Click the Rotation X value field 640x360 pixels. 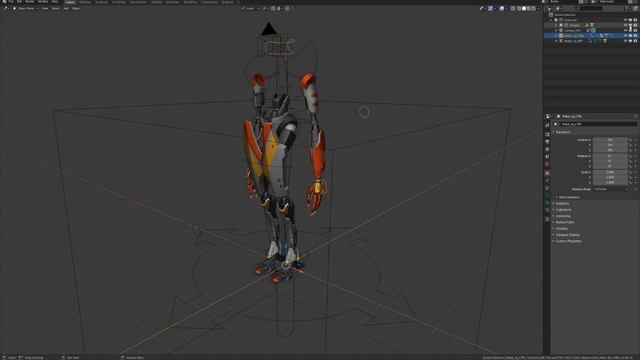point(610,156)
